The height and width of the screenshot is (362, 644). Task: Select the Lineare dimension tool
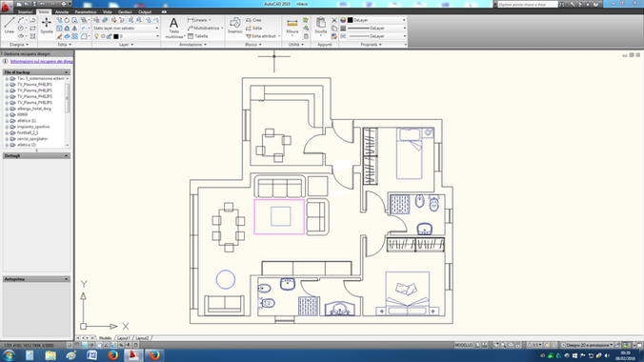(x=199, y=20)
